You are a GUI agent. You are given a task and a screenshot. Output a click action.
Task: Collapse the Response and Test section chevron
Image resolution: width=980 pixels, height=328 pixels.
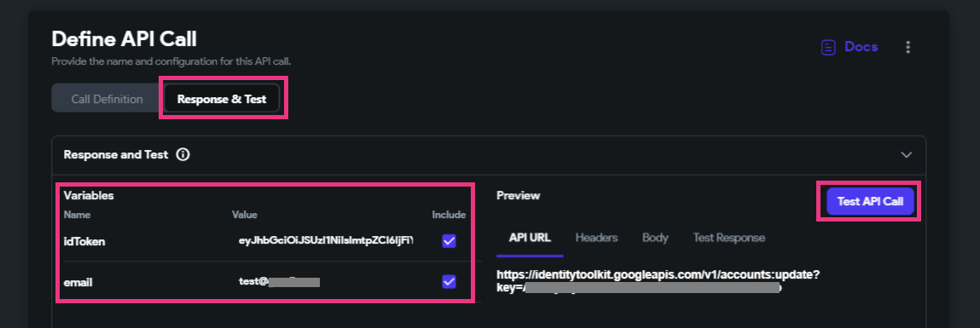[x=907, y=155]
